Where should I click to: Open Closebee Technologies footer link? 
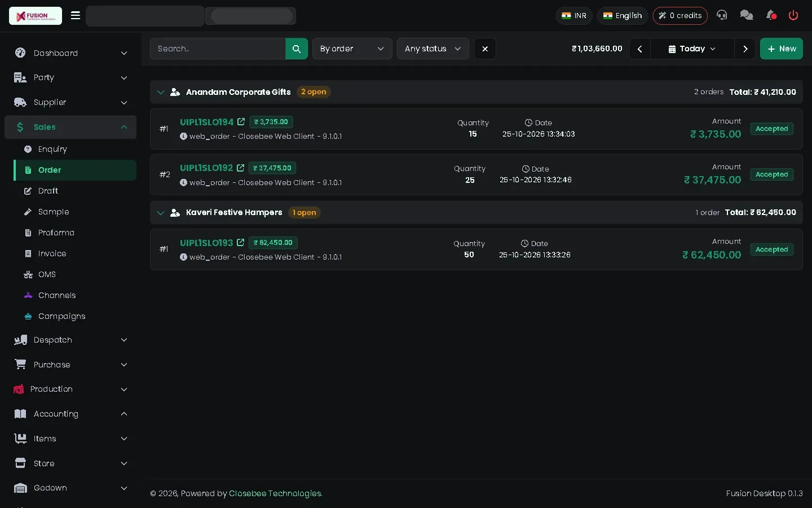pyautogui.click(x=275, y=493)
